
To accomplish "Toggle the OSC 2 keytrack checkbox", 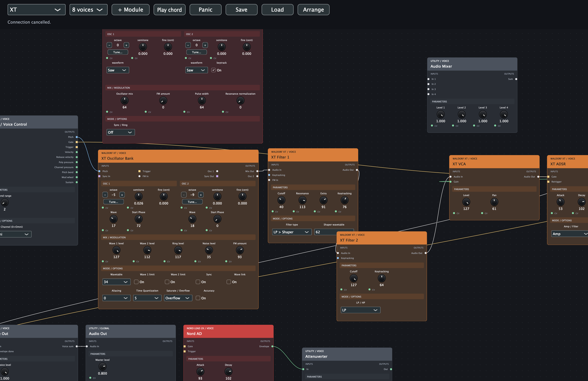I will [x=213, y=70].
